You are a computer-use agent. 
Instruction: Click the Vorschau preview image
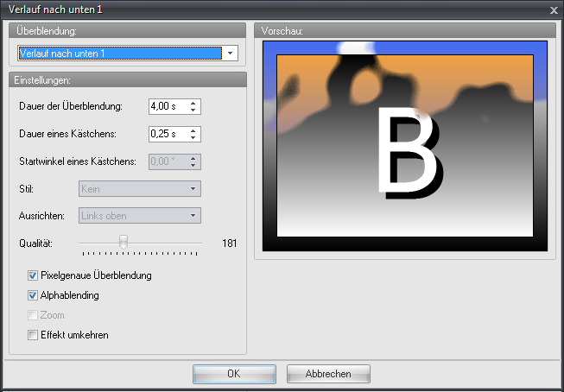click(405, 146)
